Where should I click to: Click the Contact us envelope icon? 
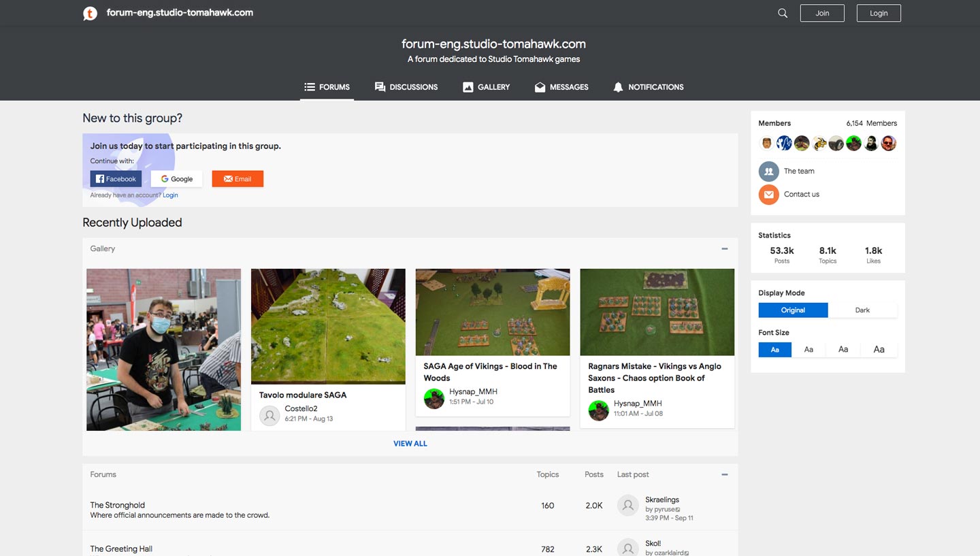(x=768, y=195)
